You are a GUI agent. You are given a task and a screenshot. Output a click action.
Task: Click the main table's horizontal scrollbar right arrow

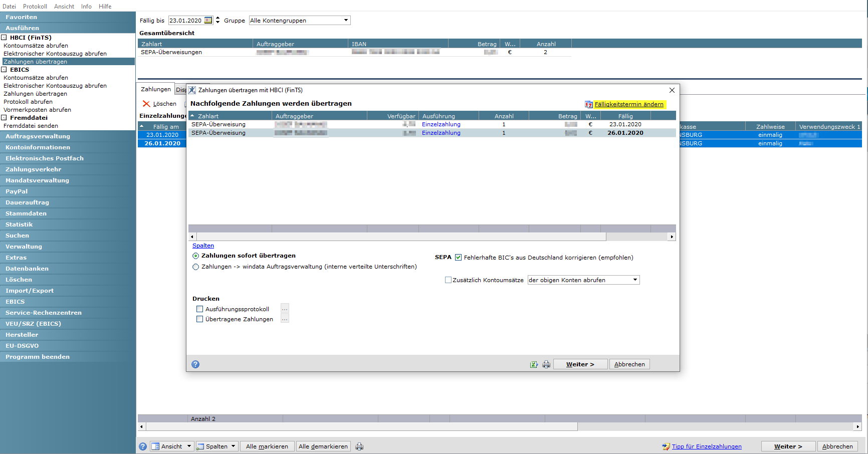coord(857,427)
